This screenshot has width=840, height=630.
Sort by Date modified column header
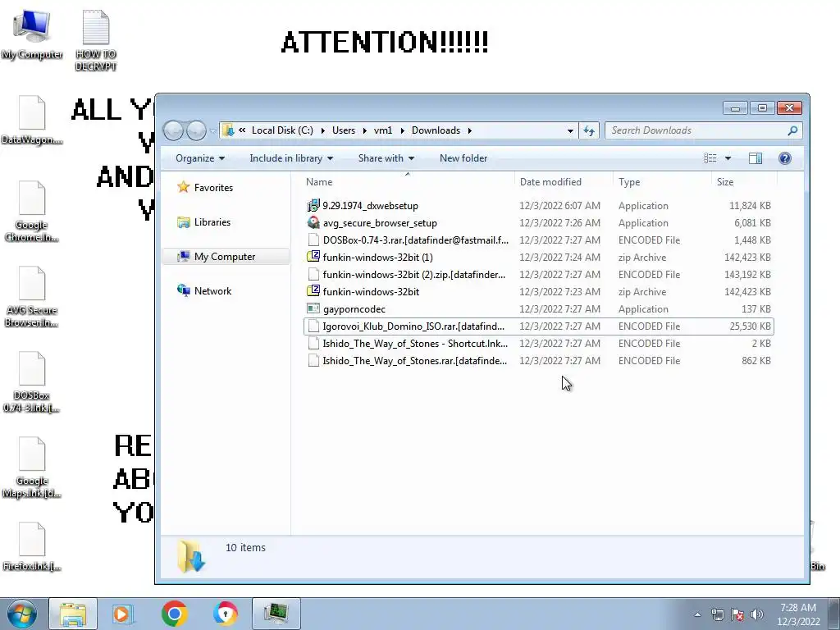coord(564,182)
